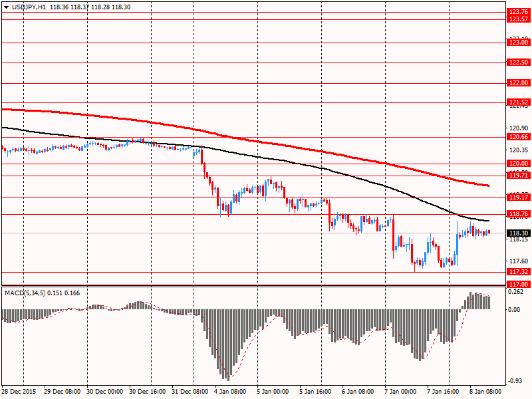Click the 29 Dec 08:00 time label

(62, 391)
